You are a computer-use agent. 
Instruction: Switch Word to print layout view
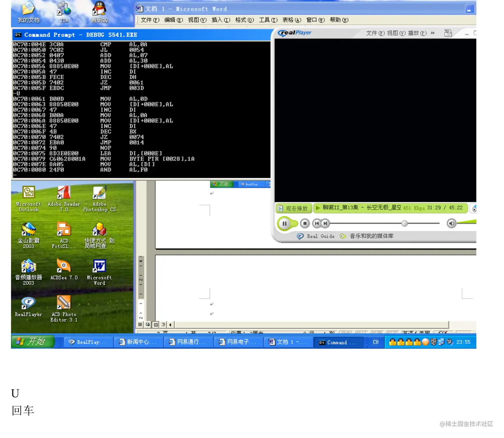pyautogui.click(x=156, y=324)
